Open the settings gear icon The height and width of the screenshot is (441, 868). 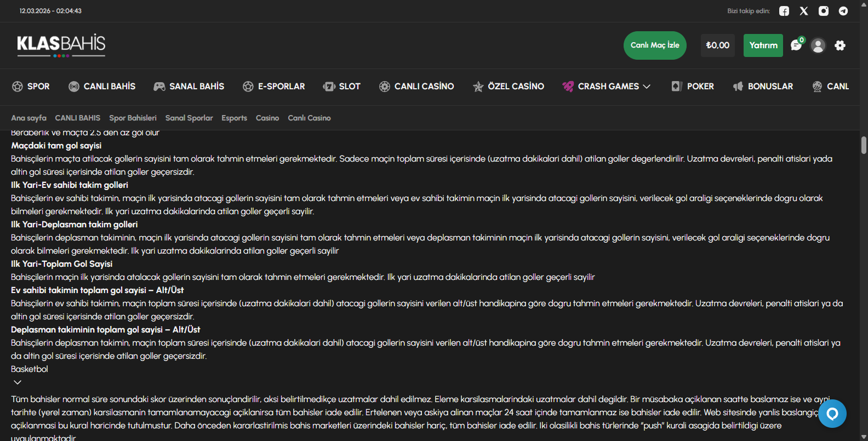840,45
